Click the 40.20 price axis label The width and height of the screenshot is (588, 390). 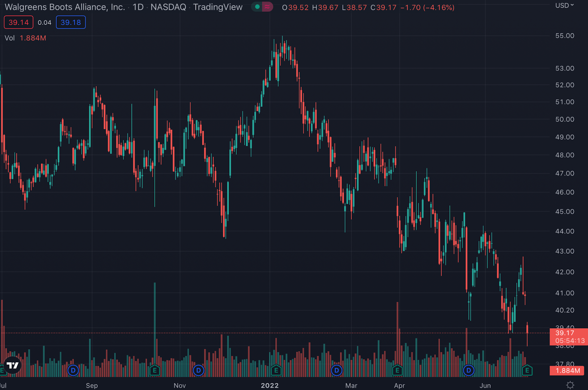point(565,310)
